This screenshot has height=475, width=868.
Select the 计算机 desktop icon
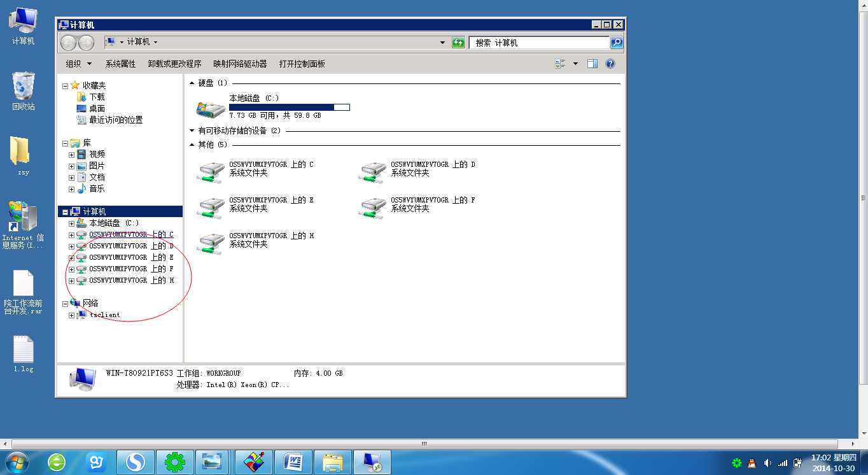pyautogui.click(x=23, y=26)
